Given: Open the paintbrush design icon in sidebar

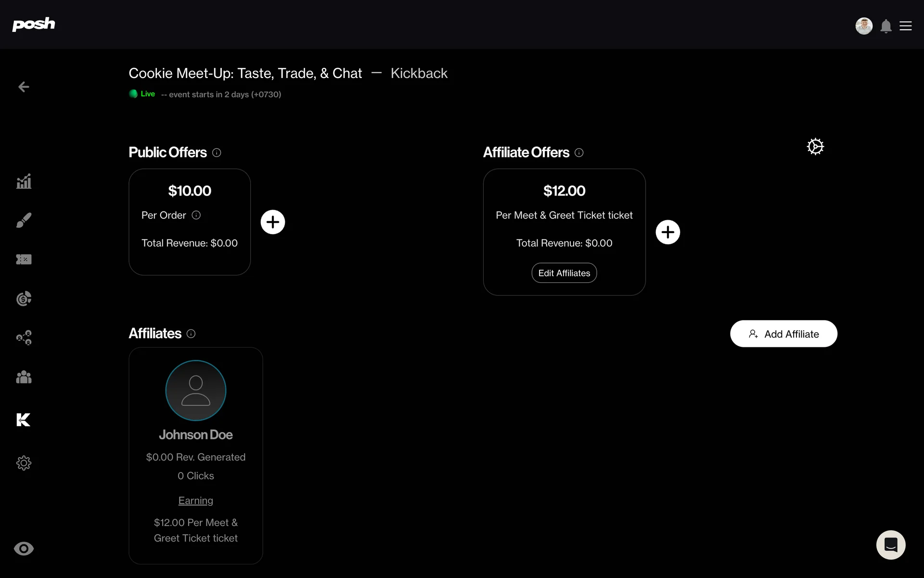Looking at the screenshot, I should 24,220.
